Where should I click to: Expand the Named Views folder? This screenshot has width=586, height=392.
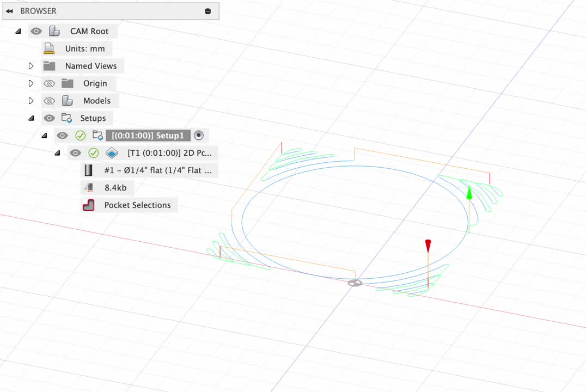[31, 66]
